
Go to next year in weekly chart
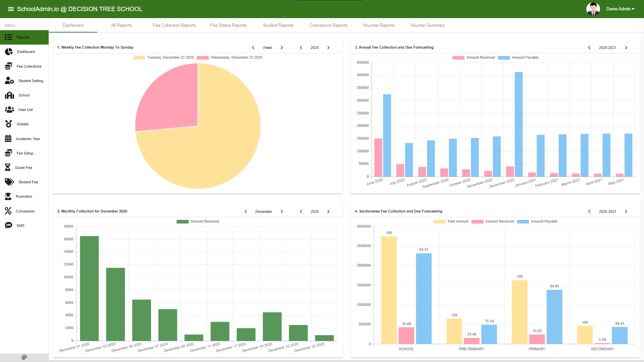tap(328, 48)
